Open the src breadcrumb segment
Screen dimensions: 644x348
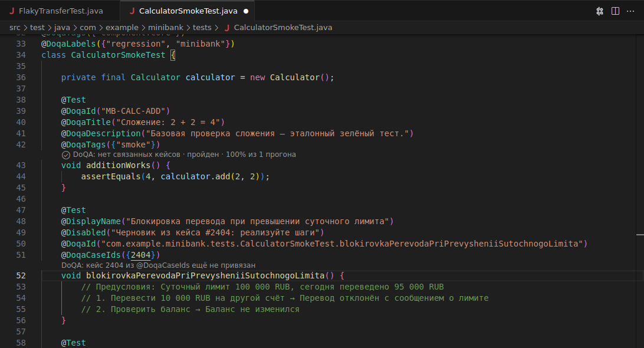coord(15,28)
